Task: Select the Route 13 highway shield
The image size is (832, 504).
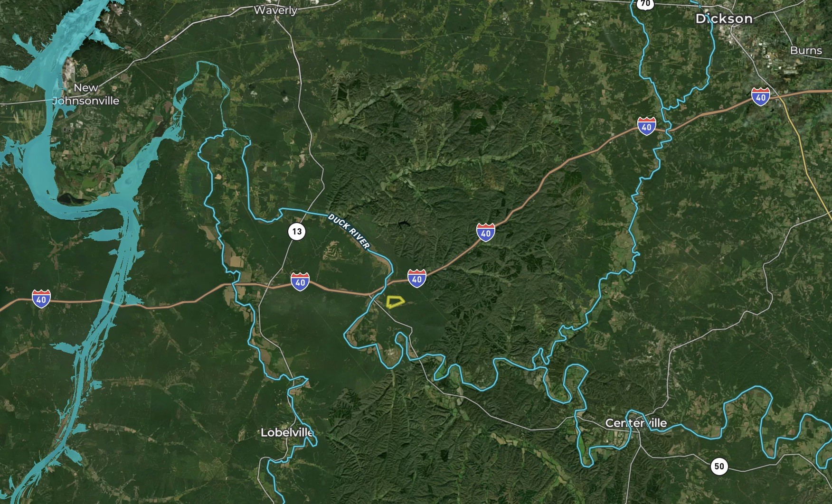Action: [297, 232]
